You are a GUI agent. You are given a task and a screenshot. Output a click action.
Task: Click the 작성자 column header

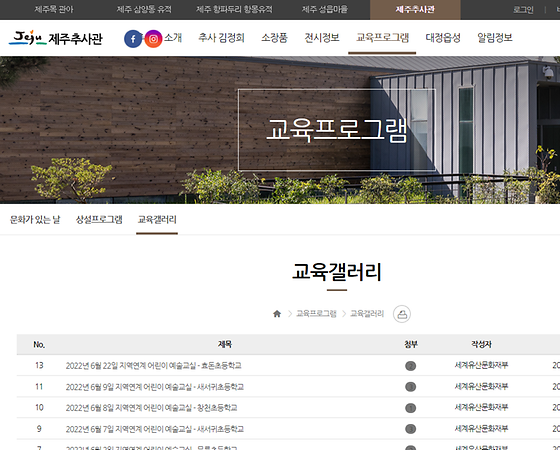point(481,344)
